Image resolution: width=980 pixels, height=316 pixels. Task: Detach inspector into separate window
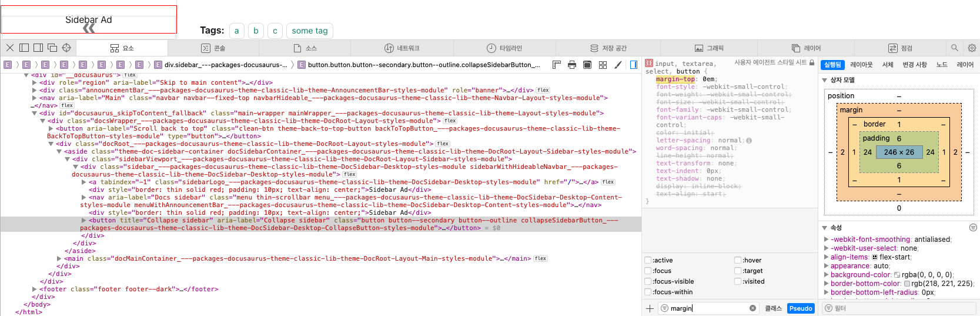click(x=52, y=48)
